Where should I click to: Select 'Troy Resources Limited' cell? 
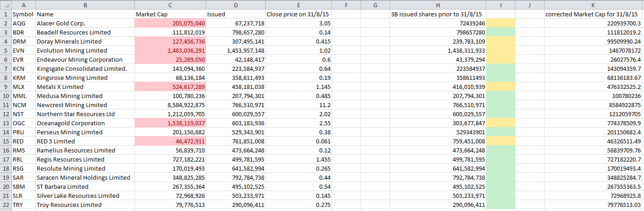pos(85,205)
